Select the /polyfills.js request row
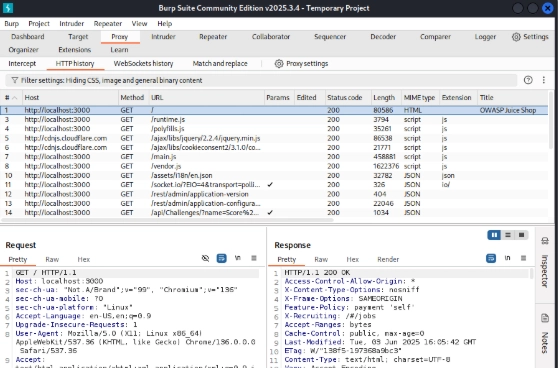Image resolution: width=558 pixels, height=368 pixels. pos(274,129)
